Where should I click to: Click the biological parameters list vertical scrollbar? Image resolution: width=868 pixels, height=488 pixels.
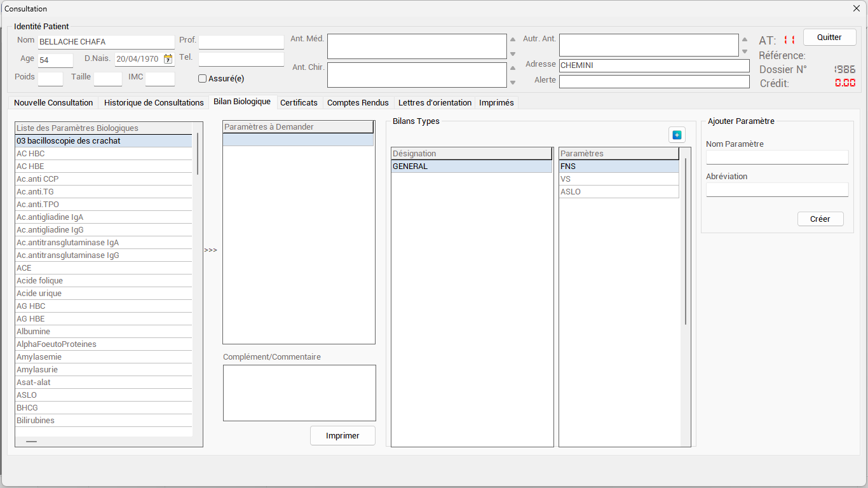pyautogui.click(x=197, y=153)
